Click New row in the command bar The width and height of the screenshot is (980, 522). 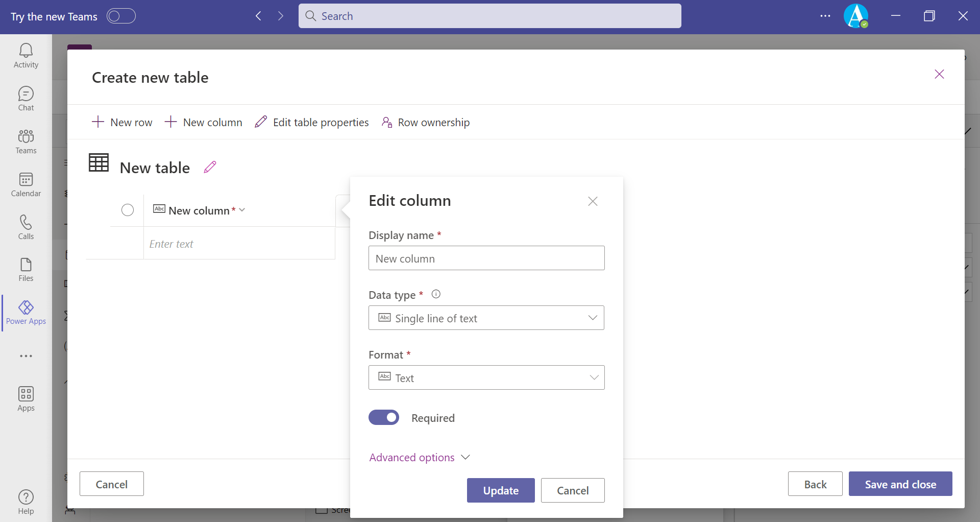pos(122,122)
